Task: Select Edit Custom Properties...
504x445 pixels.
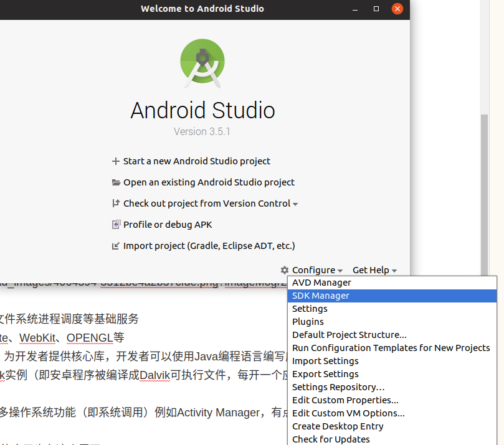Action: tap(392, 400)
